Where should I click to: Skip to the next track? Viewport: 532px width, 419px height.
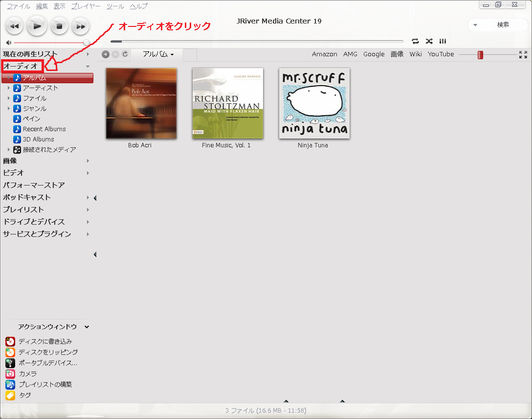81,26
